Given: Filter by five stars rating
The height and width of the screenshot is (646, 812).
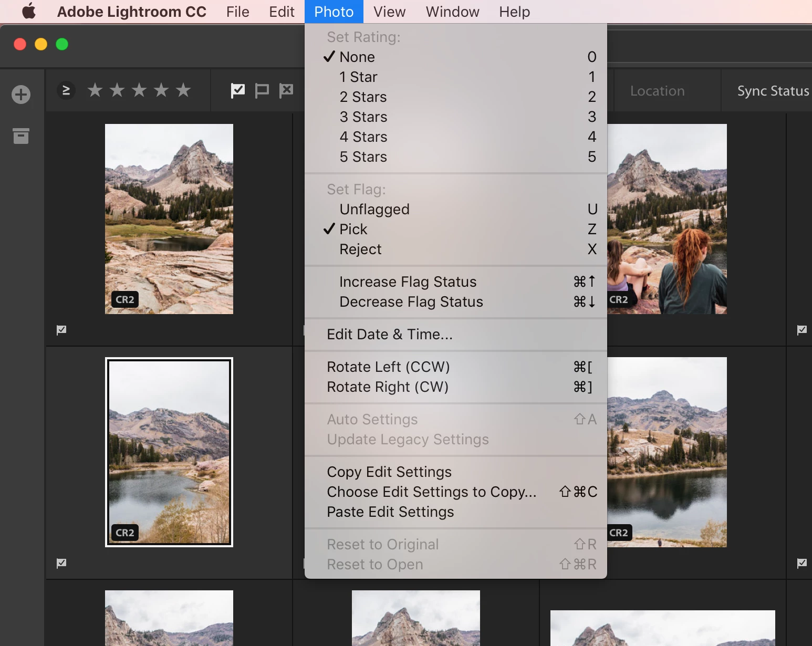Looking at the screenshot, I should pos(183,90).
